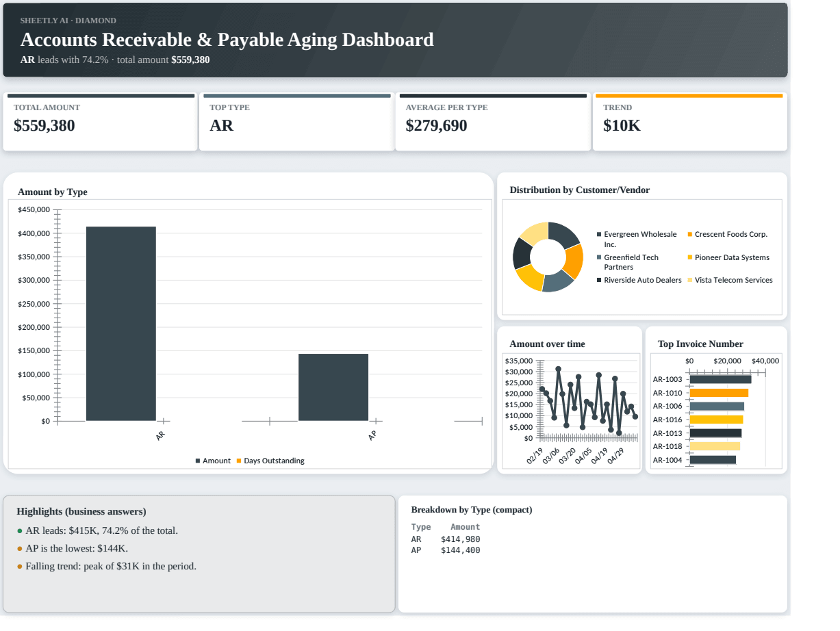Click the Amount over time chart title
Viewport: 840px width, 631px height.
[548, 344]
